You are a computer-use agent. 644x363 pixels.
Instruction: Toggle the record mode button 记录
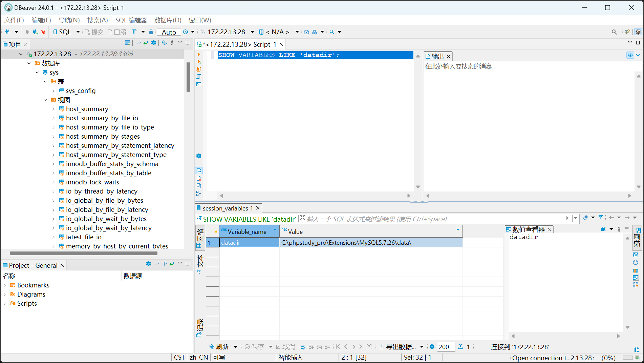[x=200, y=327]
